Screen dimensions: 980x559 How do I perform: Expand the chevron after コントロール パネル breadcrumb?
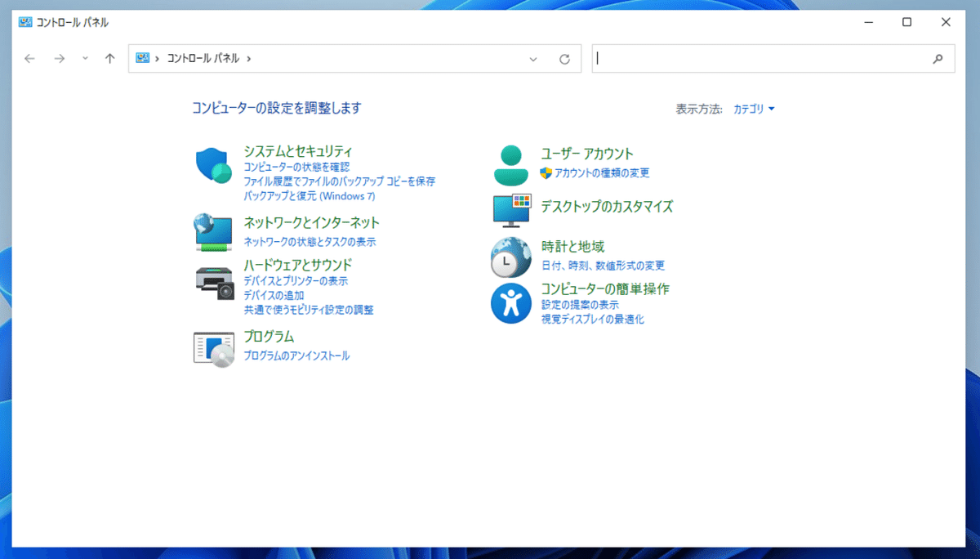coord(248,59)
